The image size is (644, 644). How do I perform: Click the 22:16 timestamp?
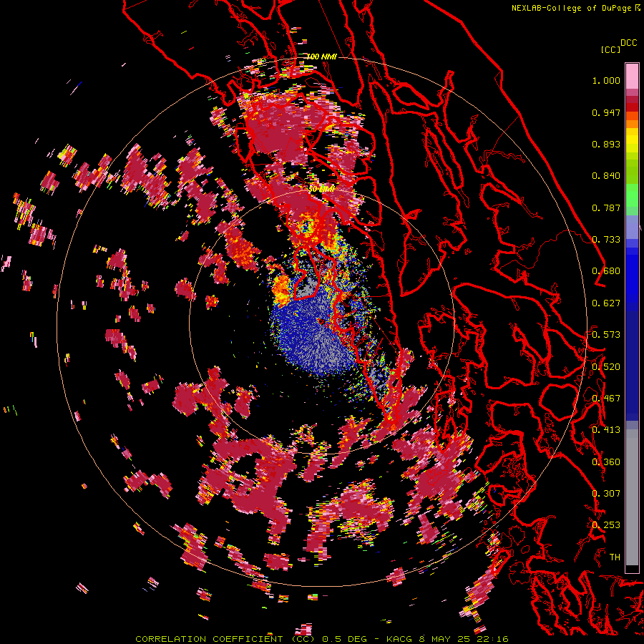492,639
